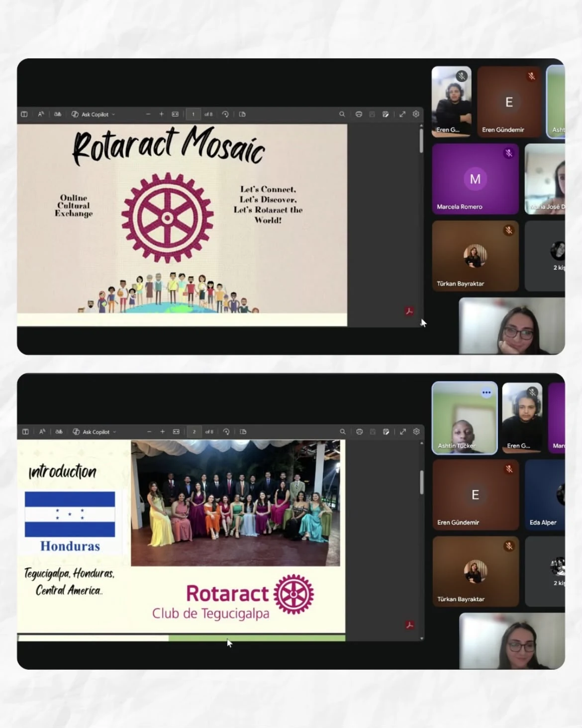Click "Club de Tegucigalpa" text on slide
The image size is (582, 728).
(211, 614)
